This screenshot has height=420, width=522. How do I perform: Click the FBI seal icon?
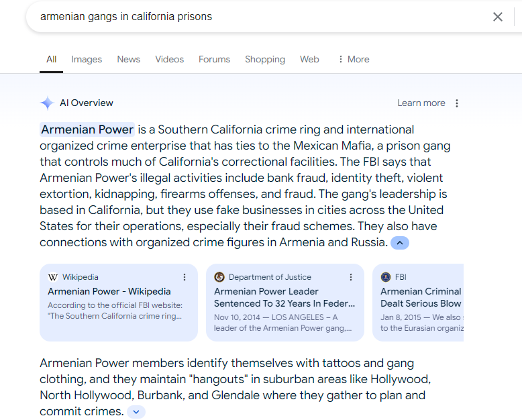[386, 277]
